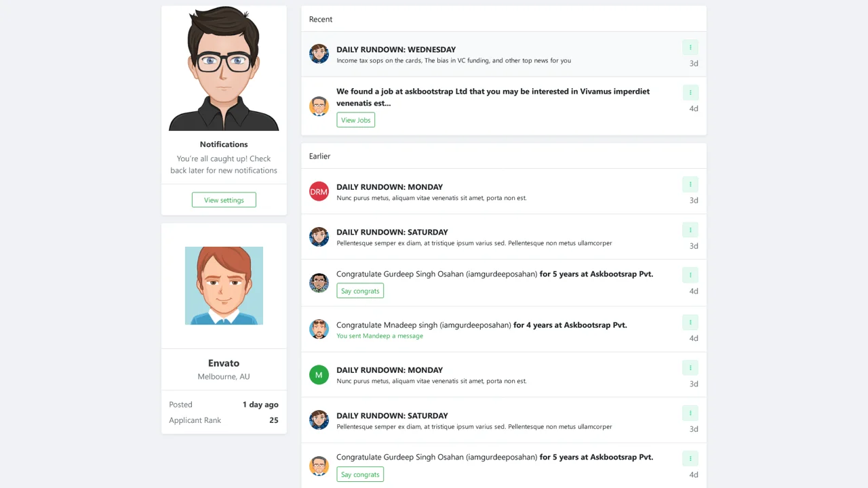The height and width of the screenshot is (488, 868).
Task: Select the Earlier section header
Action: [x=319, y=156]
